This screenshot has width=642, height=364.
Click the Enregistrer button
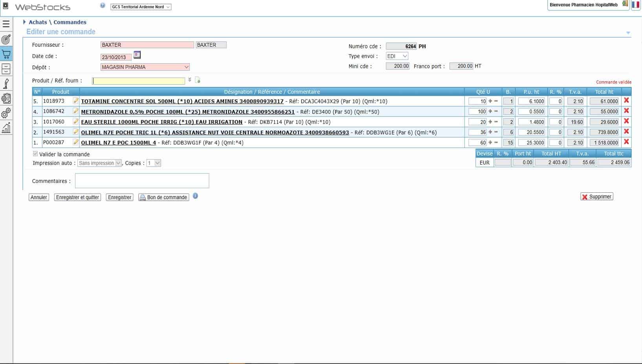119,197
